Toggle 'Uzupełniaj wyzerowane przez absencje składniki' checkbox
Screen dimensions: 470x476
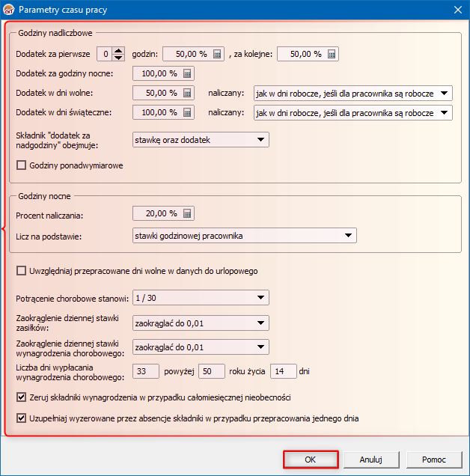[x=21, y=418]
